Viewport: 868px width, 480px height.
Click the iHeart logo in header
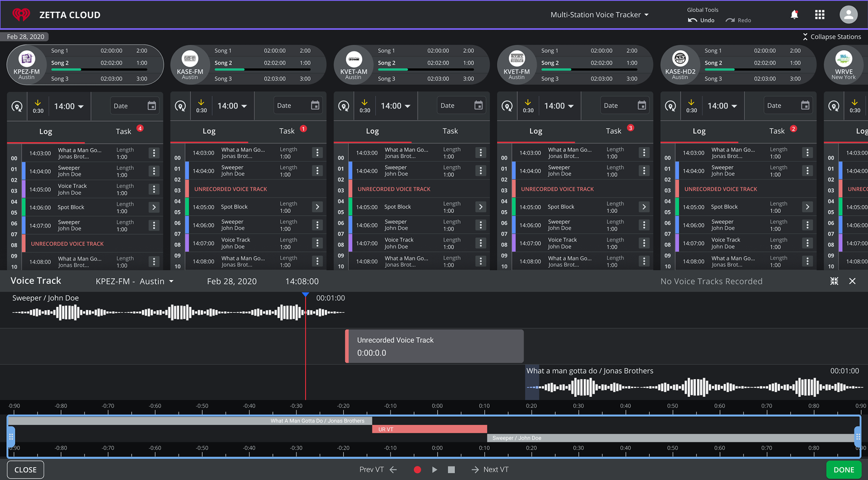click(21, 15)
